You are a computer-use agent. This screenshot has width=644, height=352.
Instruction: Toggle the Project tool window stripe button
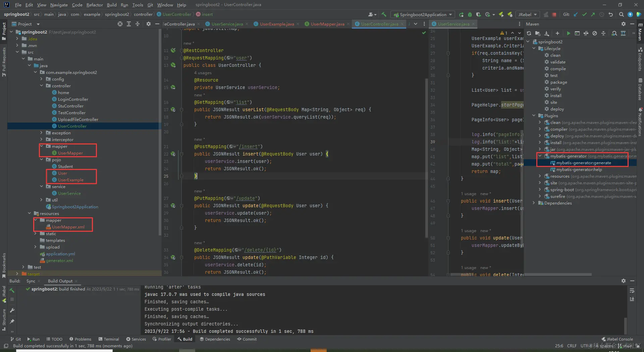4,31
